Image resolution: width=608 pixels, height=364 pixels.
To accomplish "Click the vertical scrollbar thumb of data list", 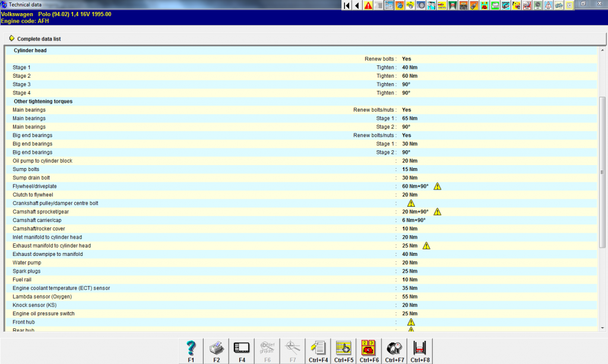I will point(603,172).
